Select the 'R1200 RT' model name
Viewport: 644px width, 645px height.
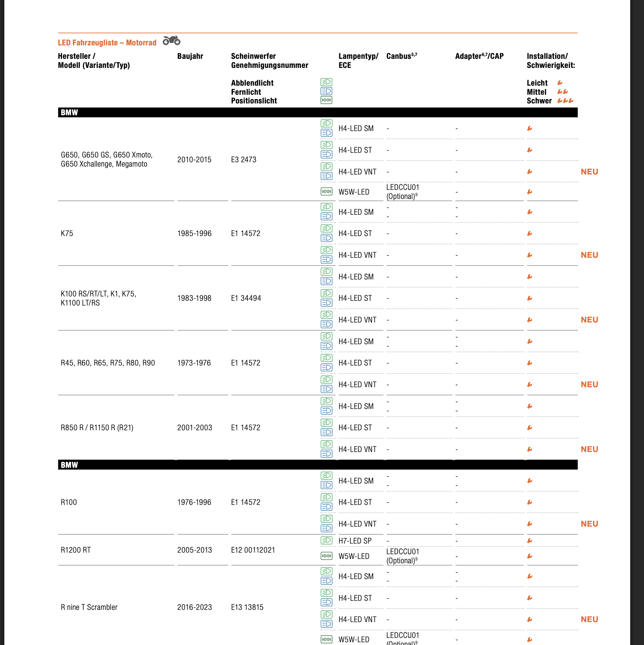click(76, 550)
